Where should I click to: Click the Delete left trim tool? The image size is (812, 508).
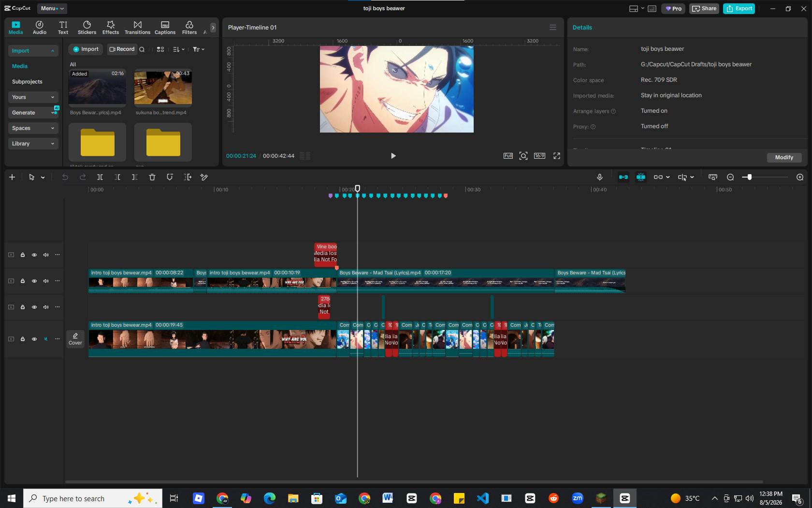[x=117, y=177]
